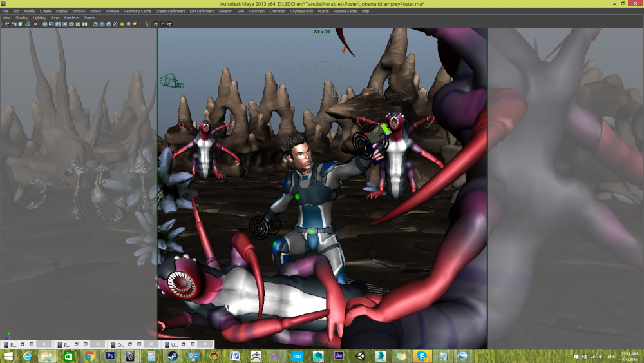Open Photoshop from the taskbar
644x363 pixels.
(110, 356)
